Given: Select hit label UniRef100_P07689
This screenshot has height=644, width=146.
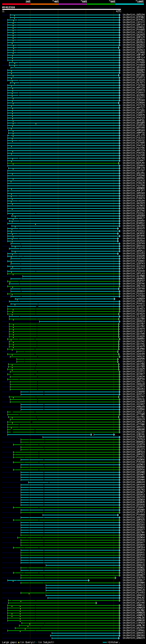Looking at the screenshot, I should point(133,63).
